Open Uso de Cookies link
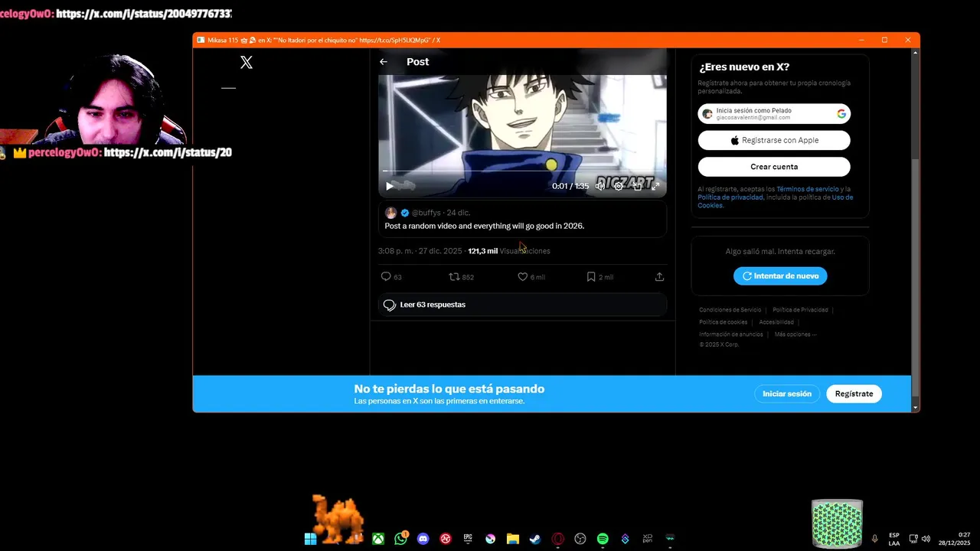 tap(776, 201)
